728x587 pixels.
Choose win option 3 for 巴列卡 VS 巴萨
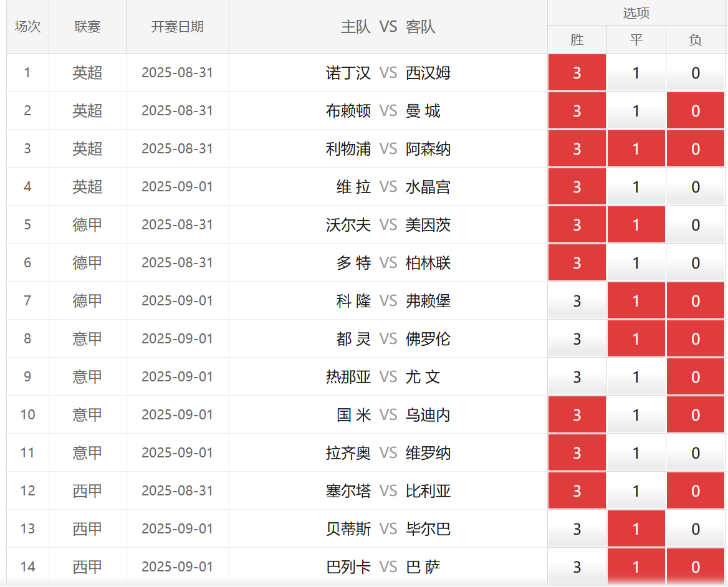click(x=577, y=567)
